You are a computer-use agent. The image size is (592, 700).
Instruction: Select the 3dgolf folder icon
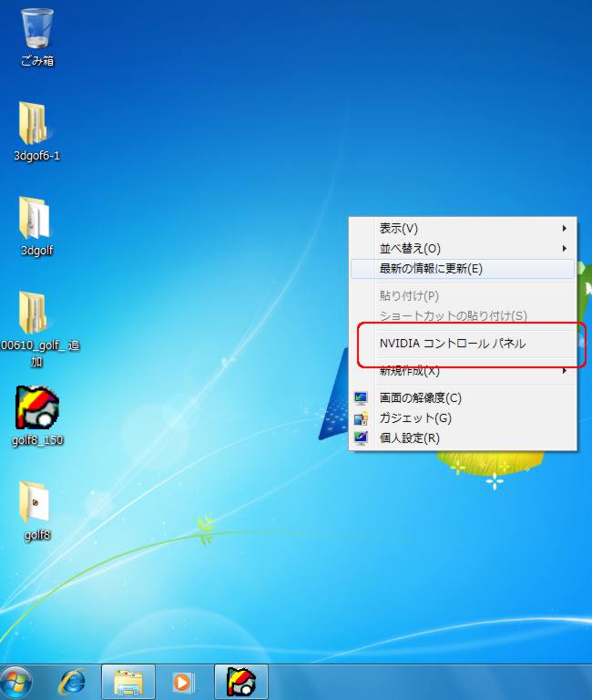35,219
